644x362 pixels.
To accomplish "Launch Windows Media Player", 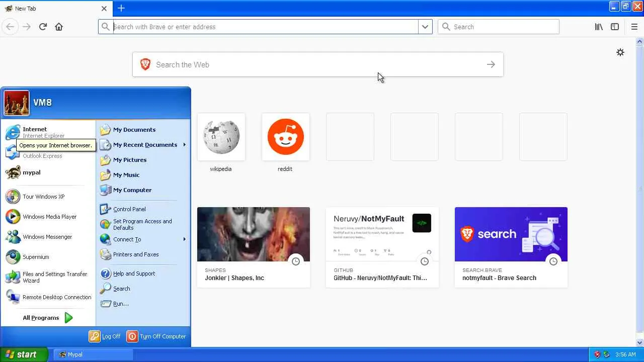I will (49, 217).
